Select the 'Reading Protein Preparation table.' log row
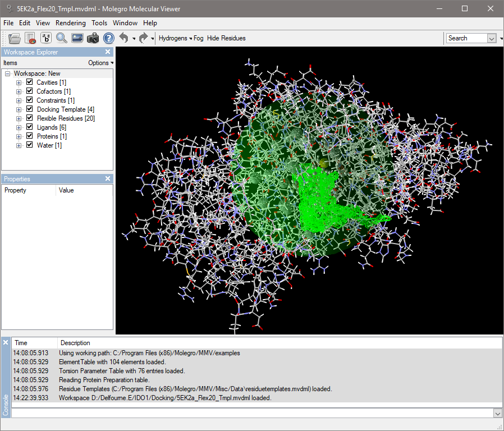This screenshot has width=504, height=431. 257,380
